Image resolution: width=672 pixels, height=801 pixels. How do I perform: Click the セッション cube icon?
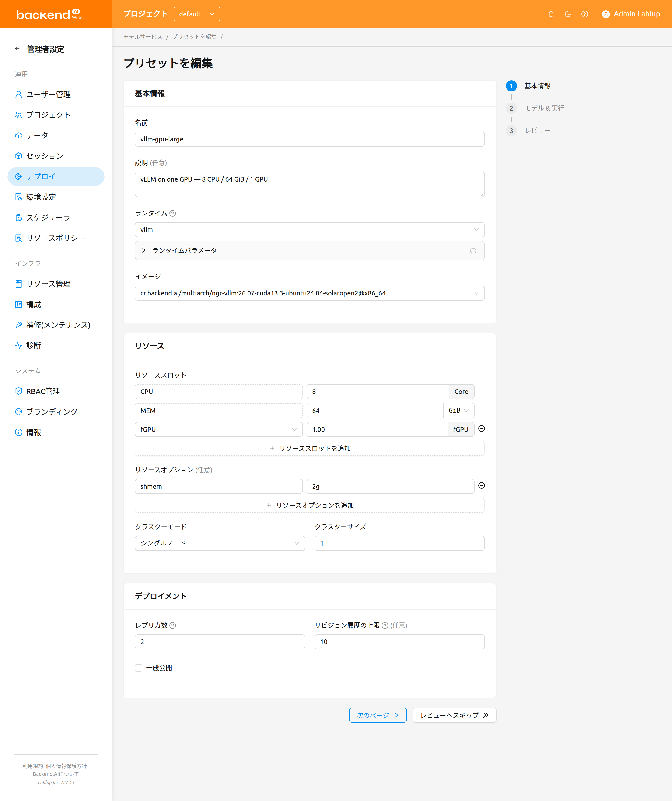[18, 156]
